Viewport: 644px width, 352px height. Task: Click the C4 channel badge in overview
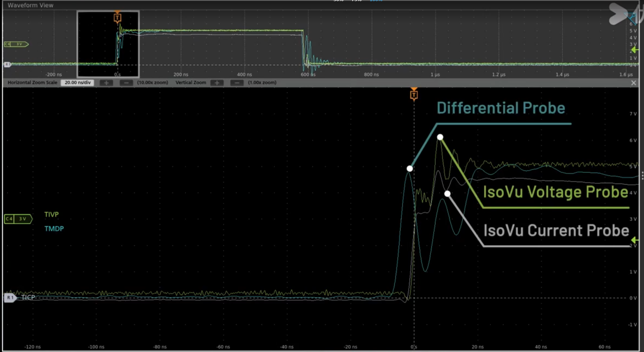(16, 44)
